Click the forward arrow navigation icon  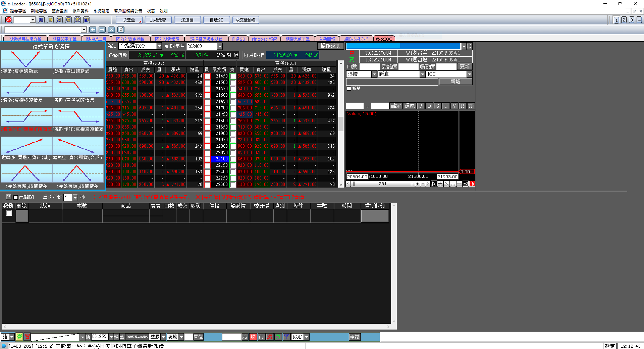pos(102,30)
